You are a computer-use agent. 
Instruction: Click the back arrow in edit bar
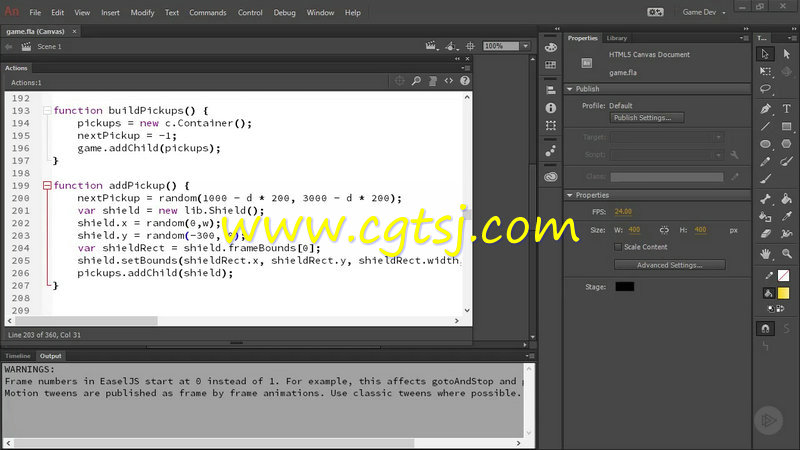tap(9, 46)
